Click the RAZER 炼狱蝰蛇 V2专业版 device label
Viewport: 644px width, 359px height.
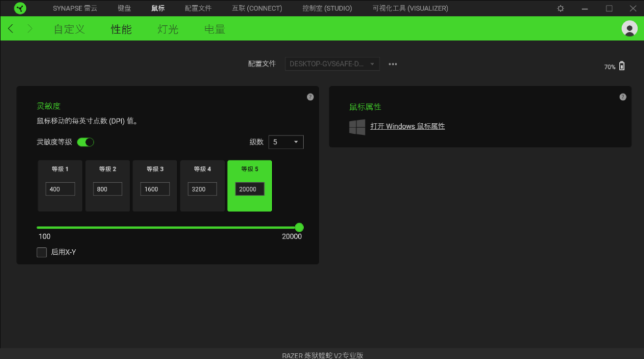[x=323, y=355]
